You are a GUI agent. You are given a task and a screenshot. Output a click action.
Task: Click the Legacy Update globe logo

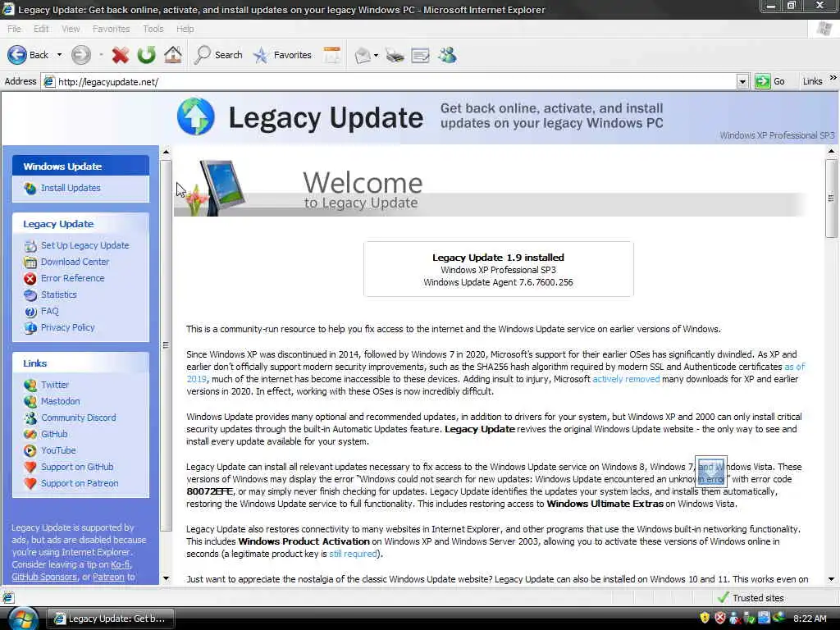coord(195,116)
